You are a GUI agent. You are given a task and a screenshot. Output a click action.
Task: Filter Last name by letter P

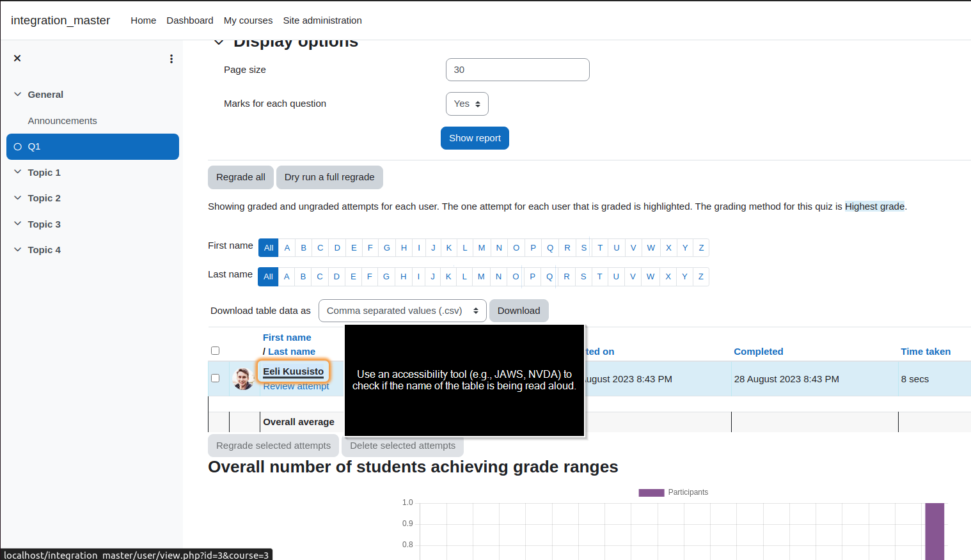pyautogui.click(x=532, y=277)
